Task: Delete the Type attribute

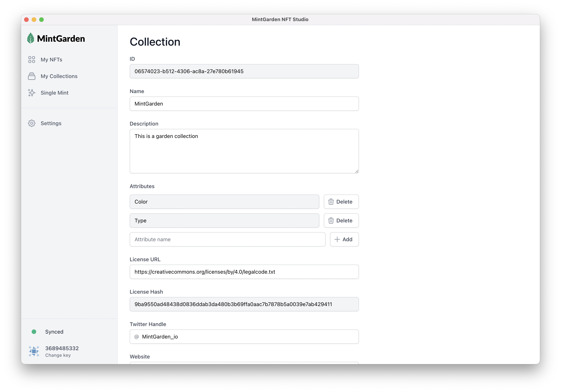Action: click(341, 220)
